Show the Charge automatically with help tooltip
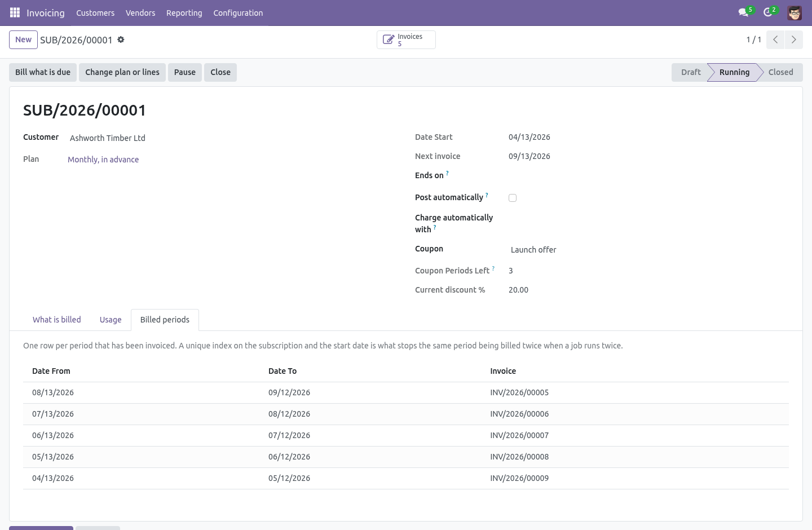Screen dimensions: 812x530 pyautogui.click(x=435, y=227)
